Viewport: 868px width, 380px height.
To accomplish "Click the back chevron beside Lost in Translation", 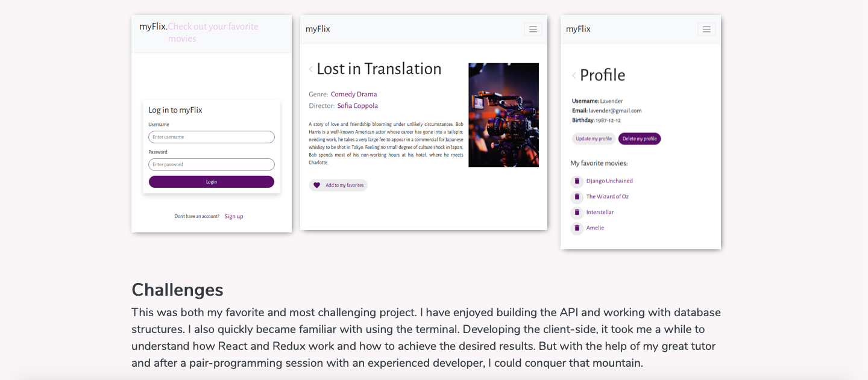I will [x=310, y=69].
